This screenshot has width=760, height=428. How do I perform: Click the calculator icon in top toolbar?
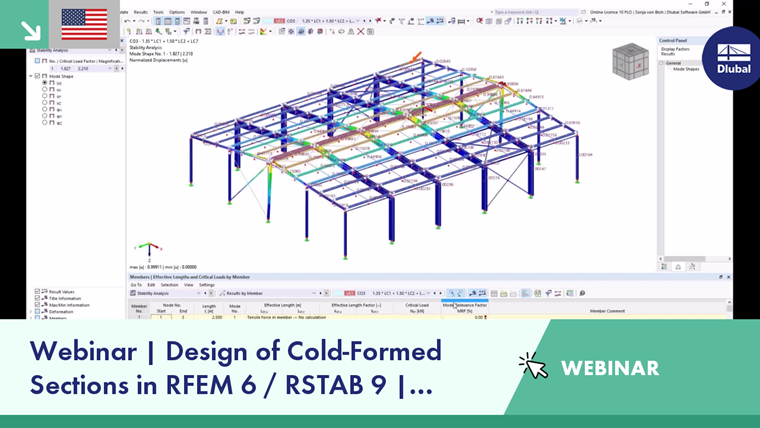(x=206, y=21)
